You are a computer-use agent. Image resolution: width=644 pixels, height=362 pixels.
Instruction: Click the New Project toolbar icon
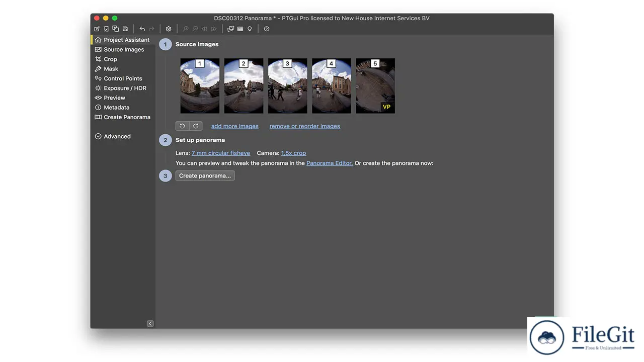[x=97, y=29]
